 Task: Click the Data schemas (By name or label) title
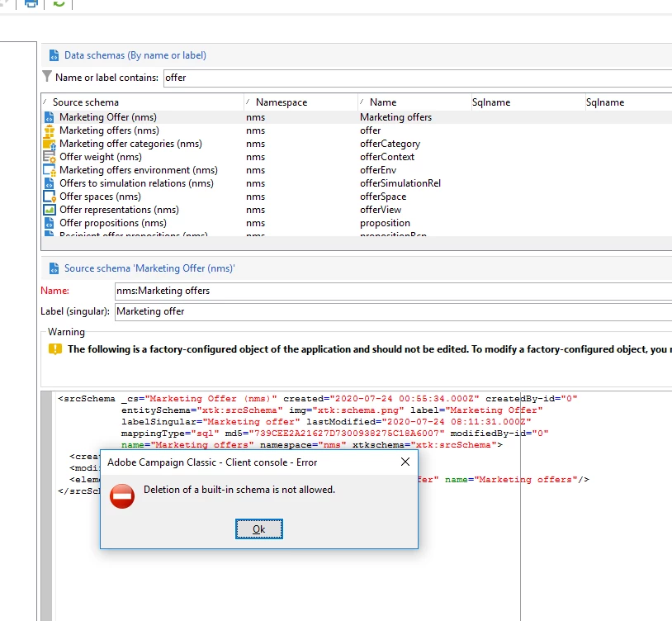coord(135,55)
